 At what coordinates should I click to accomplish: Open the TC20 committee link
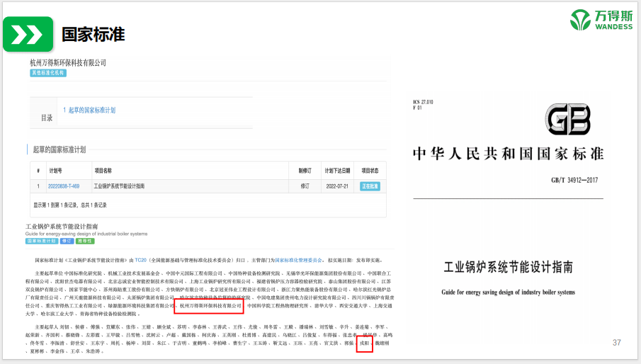click(141, 260)
